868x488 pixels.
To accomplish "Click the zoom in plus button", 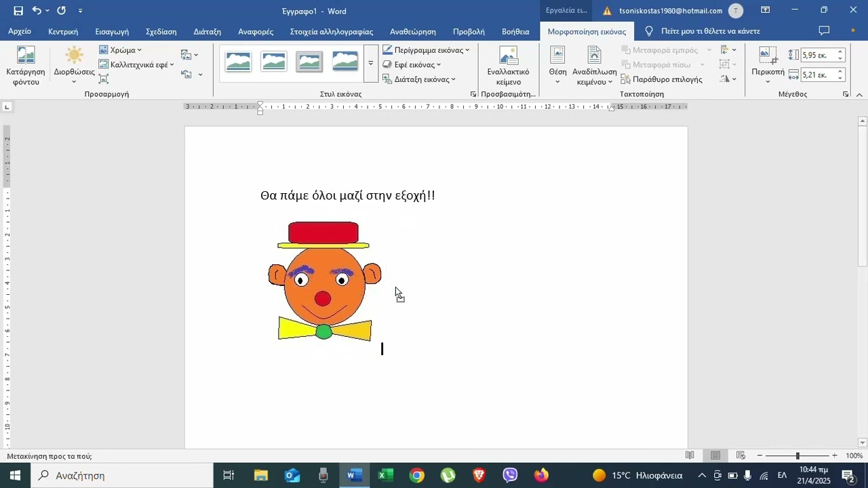I will [x=834, y=456].
